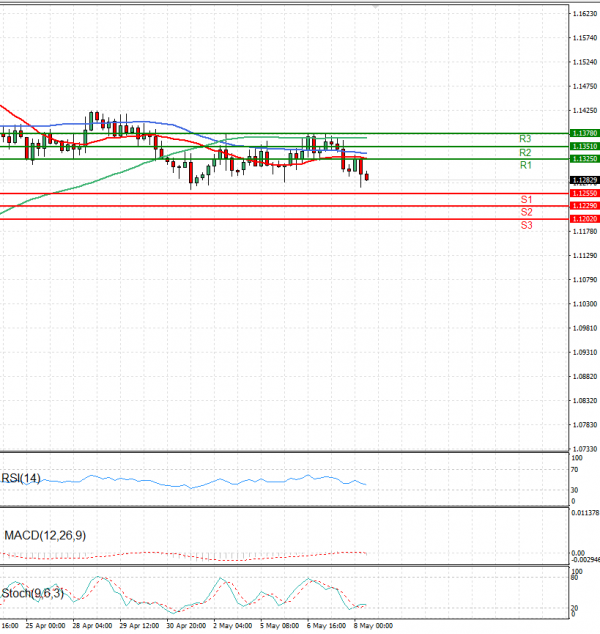Screen dimensions: 600x634
Task: Click the S3 support label
Action: point(526,225)
